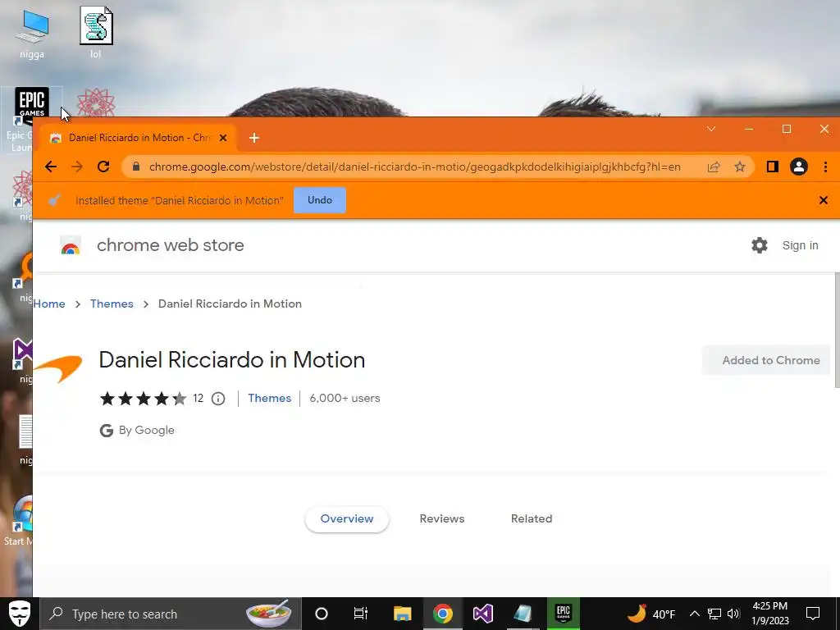Open Chrome three-dot menu

coord(825,167)
